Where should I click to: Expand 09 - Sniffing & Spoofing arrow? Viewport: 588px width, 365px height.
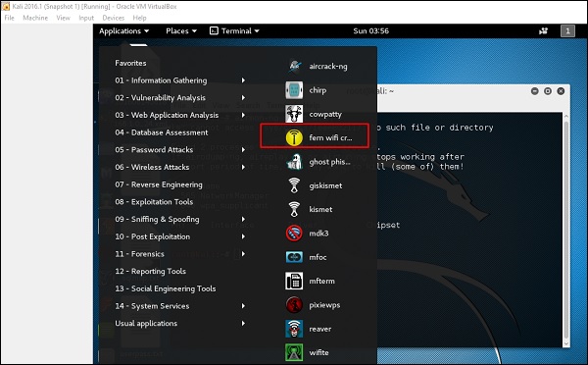(243, 219)
